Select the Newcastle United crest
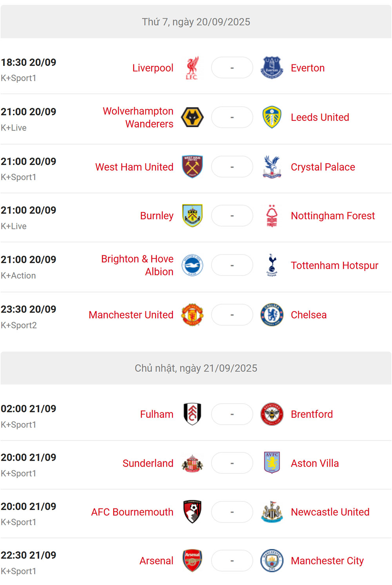The image size is (392, 585). click(x=272, y=512)
